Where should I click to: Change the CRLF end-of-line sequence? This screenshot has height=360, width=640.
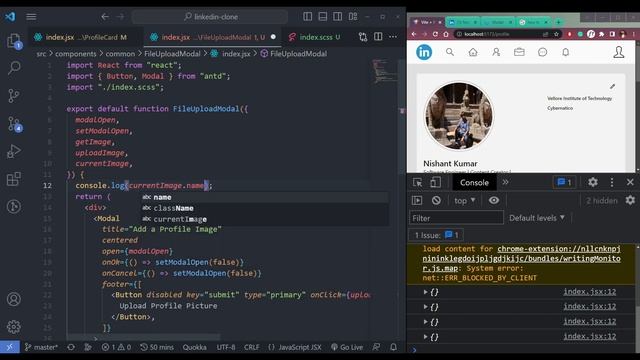251,347
